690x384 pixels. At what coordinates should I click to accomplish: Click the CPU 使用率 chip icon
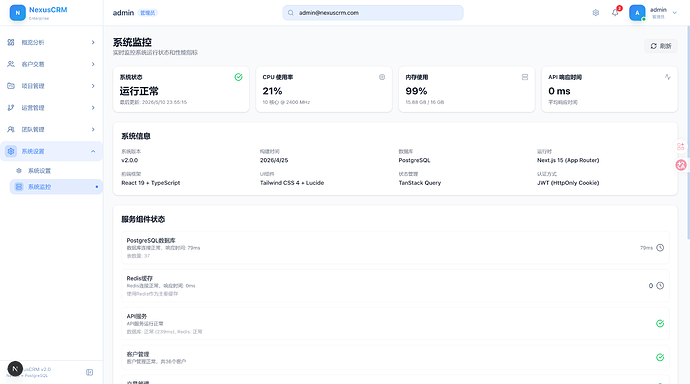(382, 77)
